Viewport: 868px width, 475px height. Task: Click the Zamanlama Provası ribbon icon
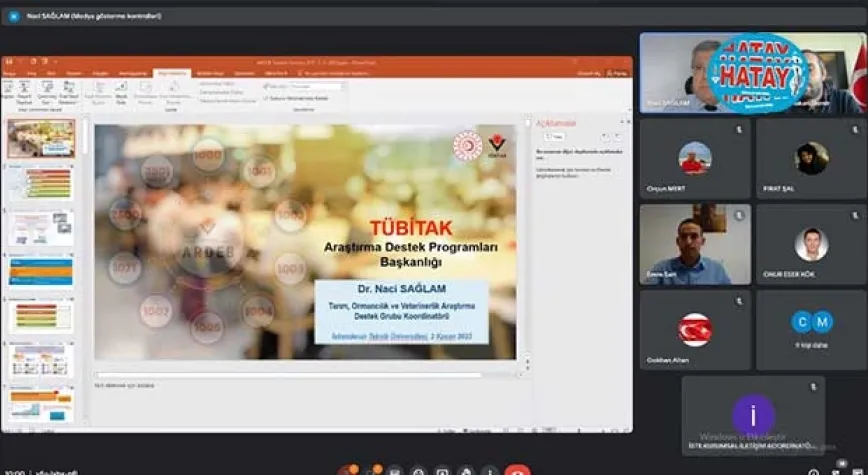pyautogui.click(x=145, y=92)
